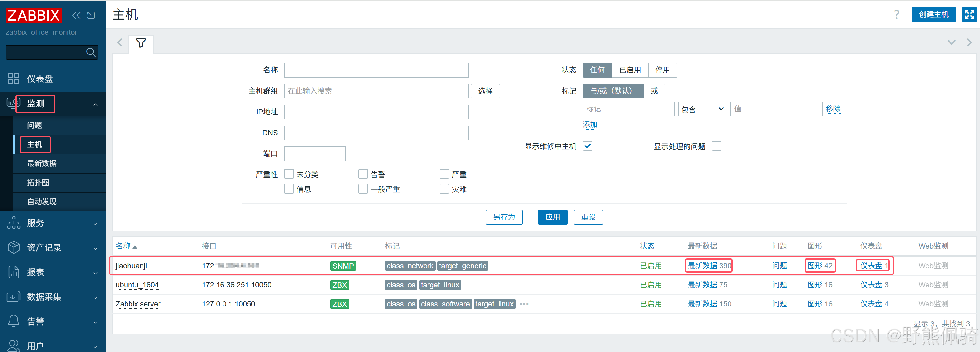
Task: Select the 已启用 status filter option
Action: coord(630,70)
